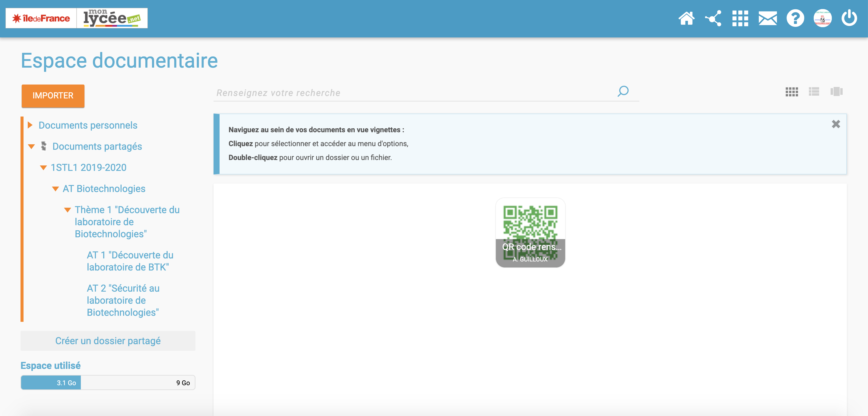Image resolution: width=868 pixels, height=416 pixels.
Task: Go to the home page icon
Action: [686, 18]
